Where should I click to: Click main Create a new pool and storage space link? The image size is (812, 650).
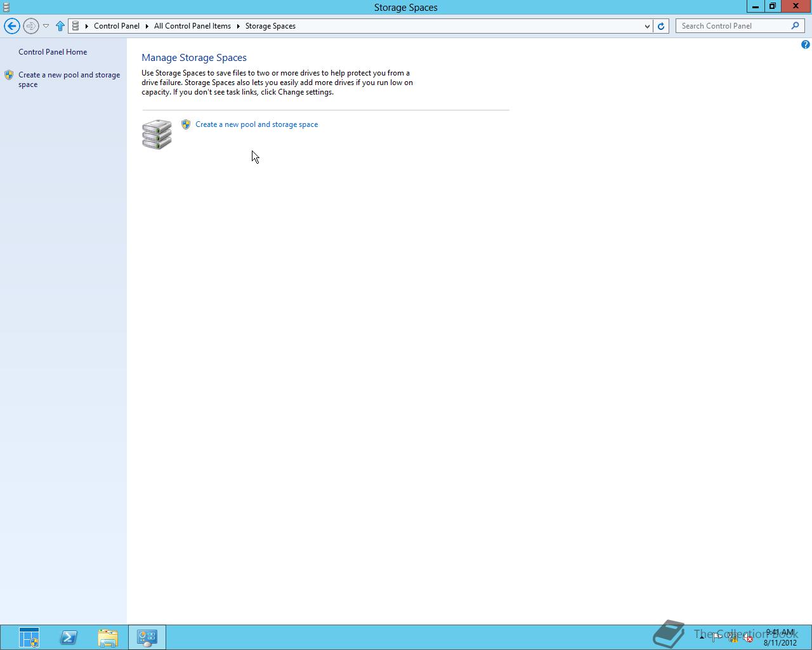click(257, 124)
